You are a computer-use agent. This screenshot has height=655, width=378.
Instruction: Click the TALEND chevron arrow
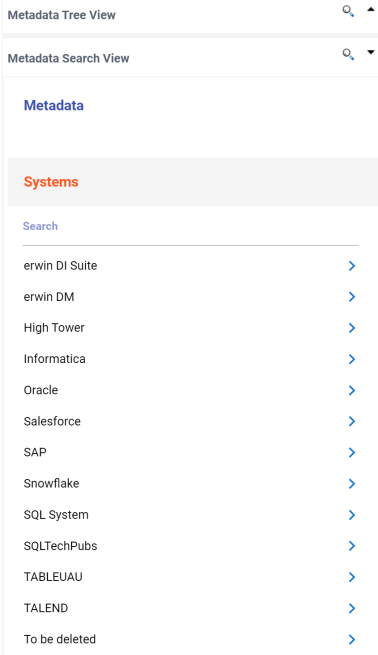tap(352, 608)
